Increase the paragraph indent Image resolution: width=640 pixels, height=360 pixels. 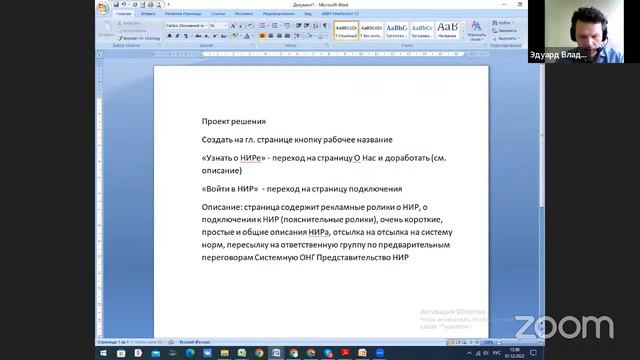(307, 26)
